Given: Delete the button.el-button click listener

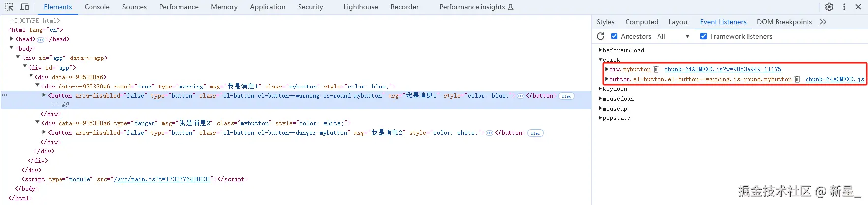Looking at the screenshot, I should tap(797, 79).
